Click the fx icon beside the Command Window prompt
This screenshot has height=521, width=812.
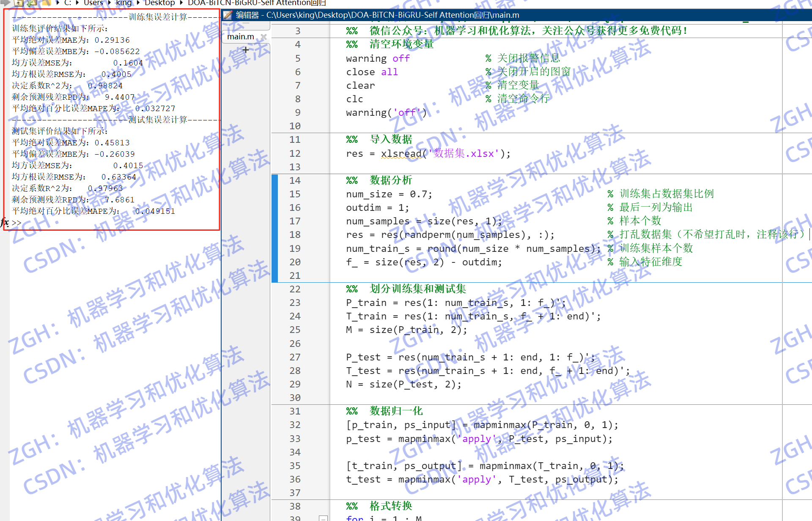tap(4, 223)
